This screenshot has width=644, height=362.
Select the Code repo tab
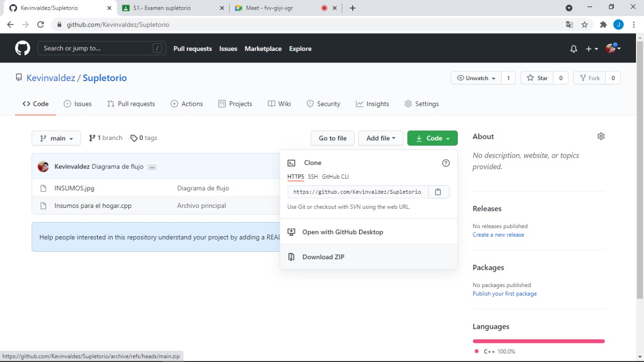(x=35, y=104)
